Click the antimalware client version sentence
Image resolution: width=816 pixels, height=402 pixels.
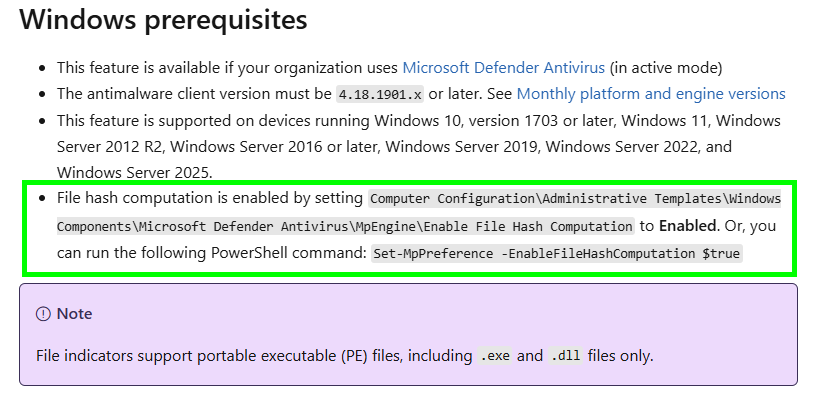pyautogui.click(x=190, y=94)
